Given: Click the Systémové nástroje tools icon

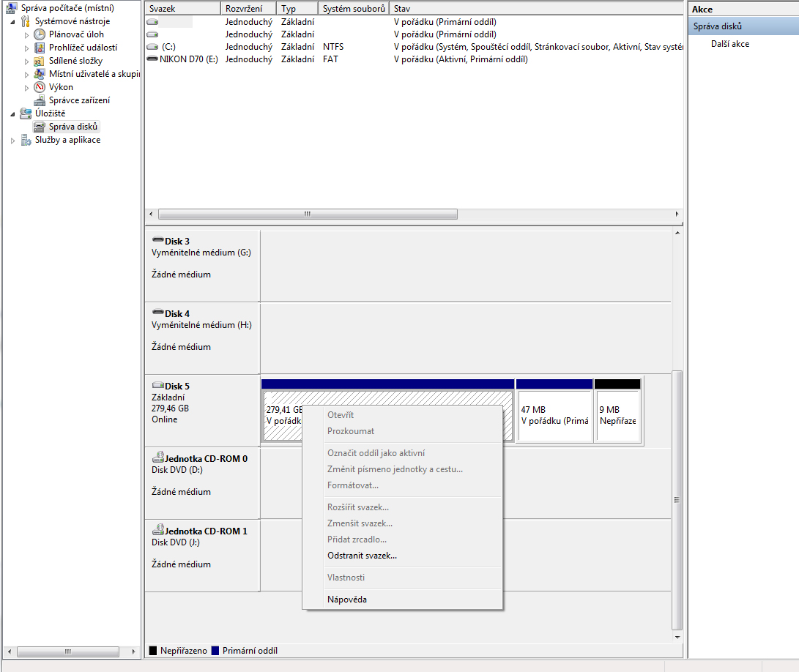Looking at the screenshot, I should [26, 21].
